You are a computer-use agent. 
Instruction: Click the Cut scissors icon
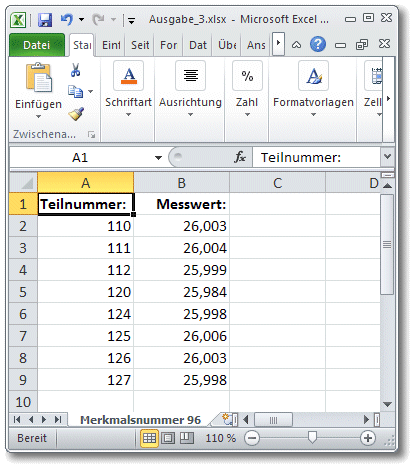coord(75,70)
